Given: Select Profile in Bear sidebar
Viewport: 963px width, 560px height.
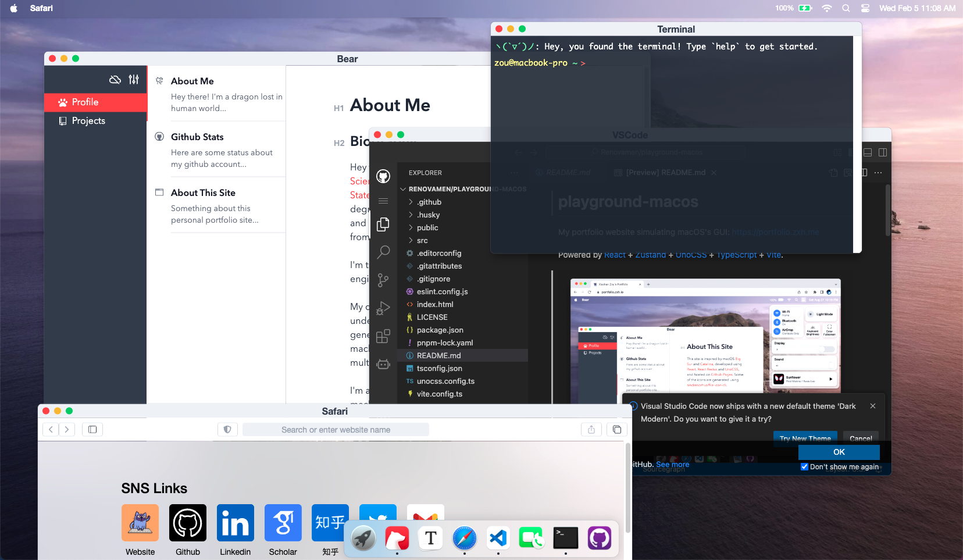Looking at the screenshot, I should (95, 102).
